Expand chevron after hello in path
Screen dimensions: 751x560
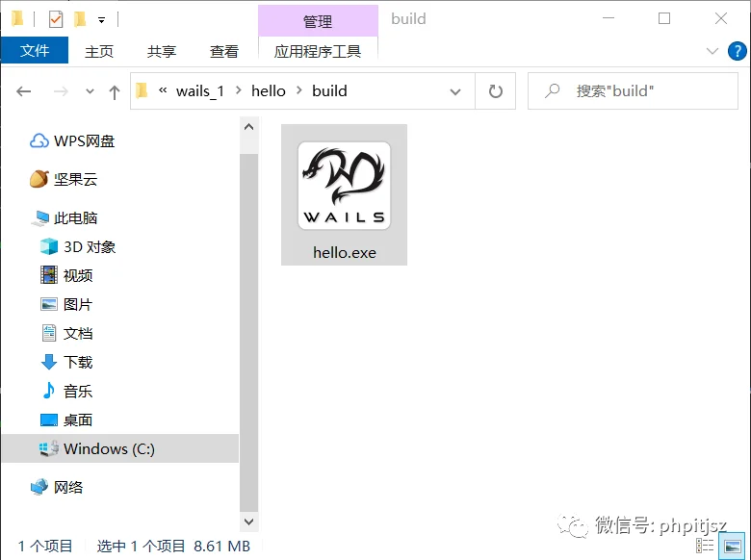click(x=298, y=90)
